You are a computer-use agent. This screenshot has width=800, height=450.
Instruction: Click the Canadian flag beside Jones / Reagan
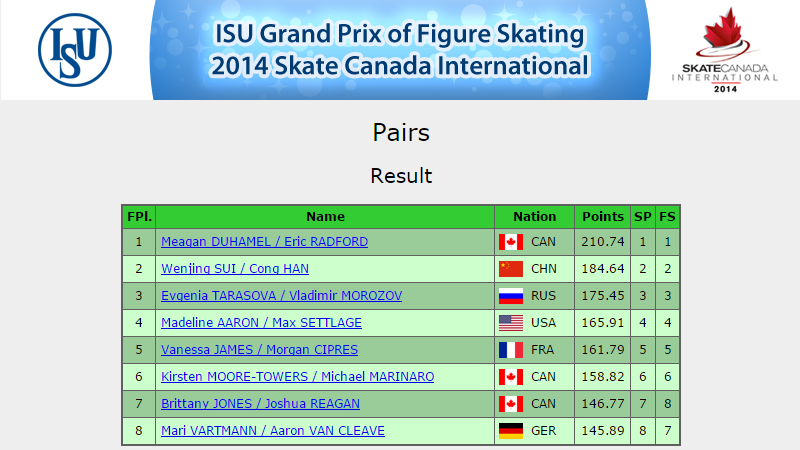pos(511,404)
